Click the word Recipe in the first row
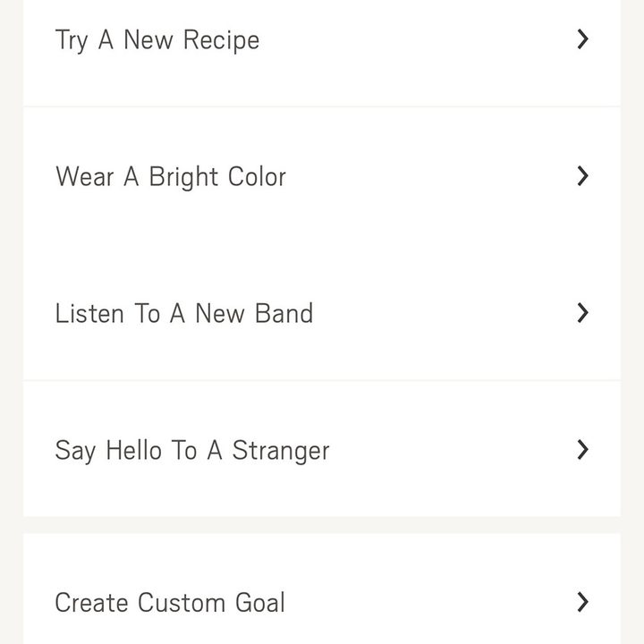 [x=221, y=40]
